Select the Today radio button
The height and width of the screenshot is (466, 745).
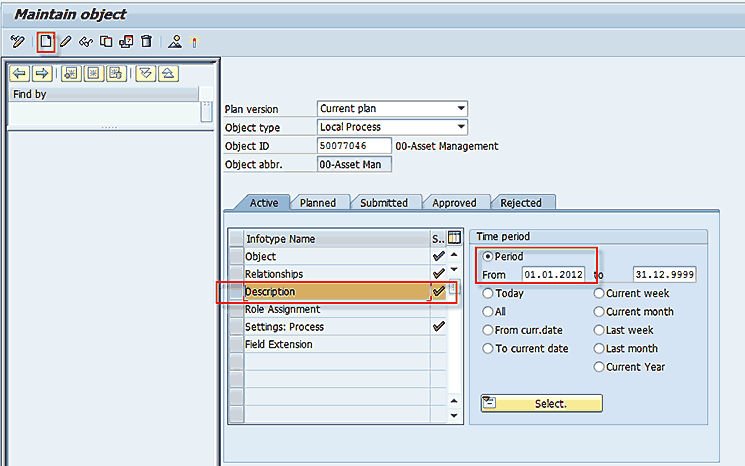click(488, 294)
